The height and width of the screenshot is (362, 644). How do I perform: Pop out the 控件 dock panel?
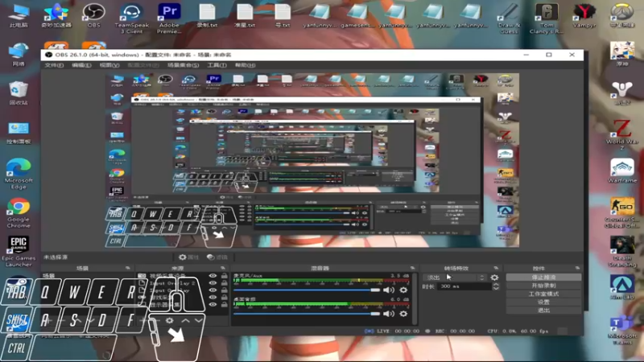pos(577,268)
